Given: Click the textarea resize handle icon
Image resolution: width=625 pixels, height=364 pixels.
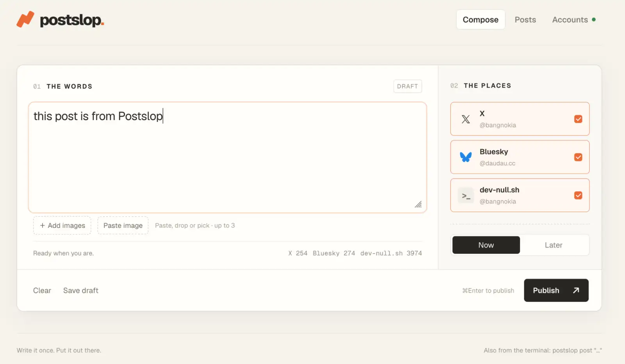Looking at the screenshot, I should [418, 204].
